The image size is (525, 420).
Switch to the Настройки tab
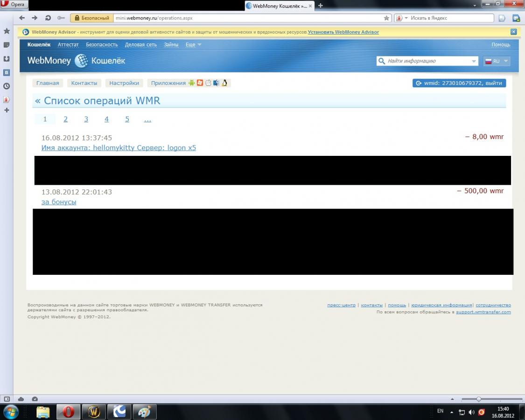pos(124,83)
